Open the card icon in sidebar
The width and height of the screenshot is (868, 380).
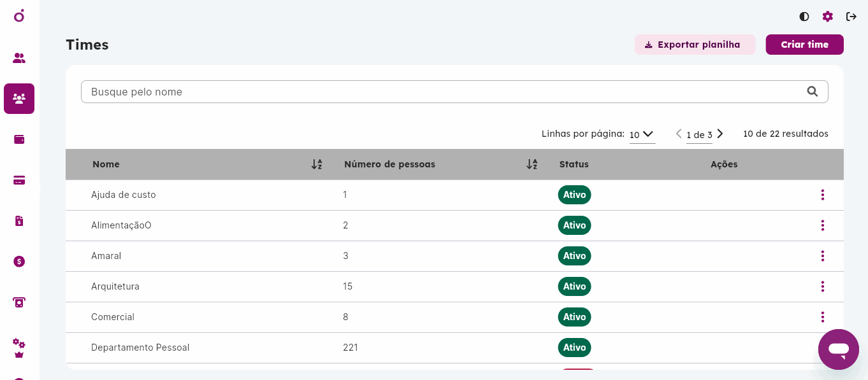tap(19, 180)
